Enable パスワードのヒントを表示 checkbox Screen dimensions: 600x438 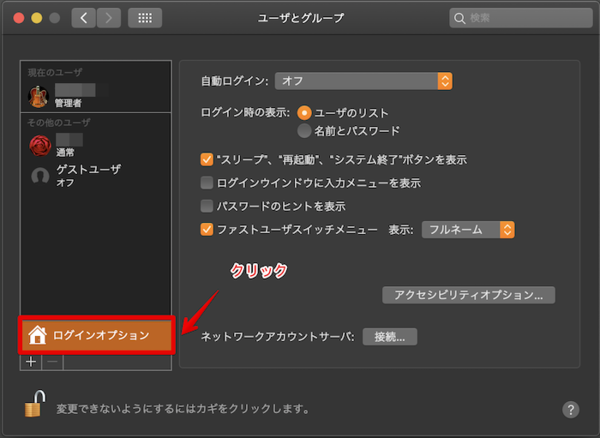pos(207,206)
